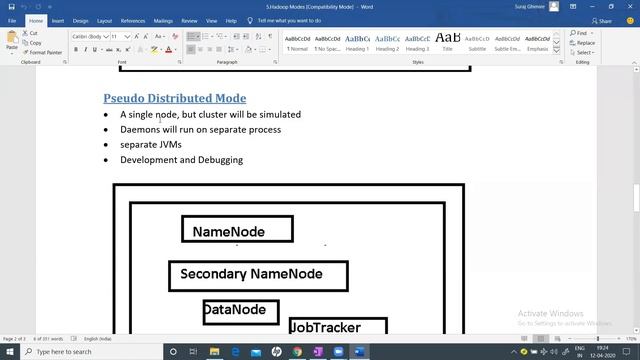Click the Shrink Font icon
Viewport: 640px width, 360px height.
coord(146,37)
